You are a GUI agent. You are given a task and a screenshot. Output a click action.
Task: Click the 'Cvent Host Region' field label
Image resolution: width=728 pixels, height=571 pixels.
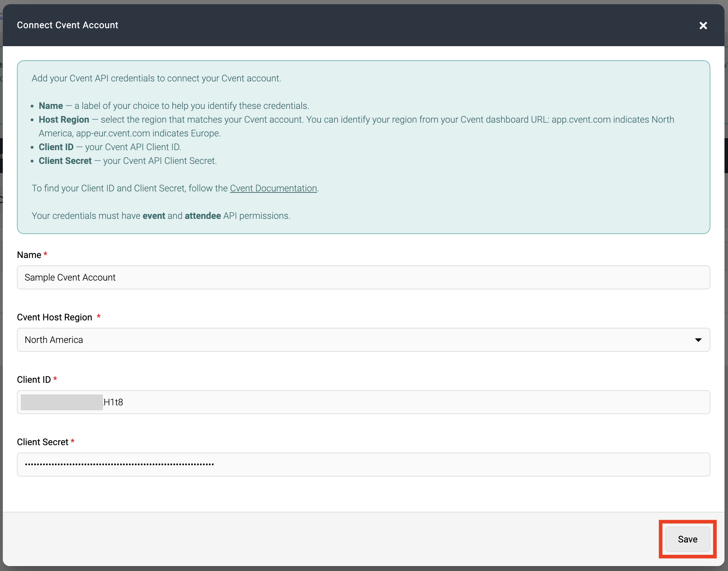click(55, 317)
